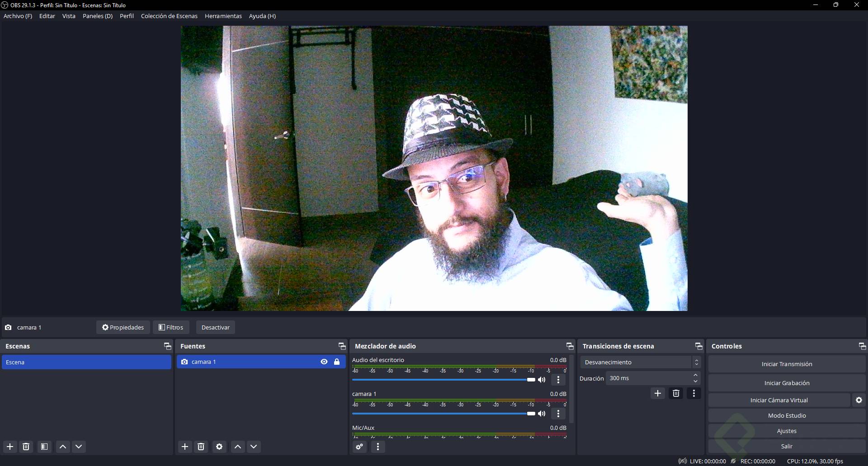
Task: Undock the Escenas panel
Action: (168, 346)
